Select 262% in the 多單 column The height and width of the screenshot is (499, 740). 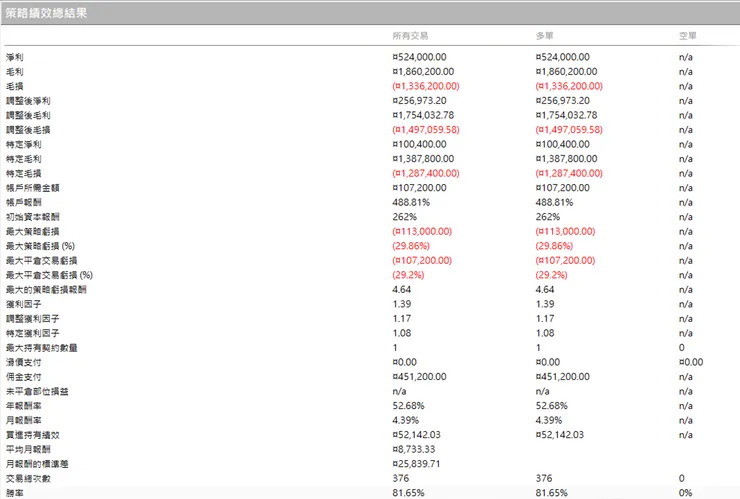click(548, 217)
